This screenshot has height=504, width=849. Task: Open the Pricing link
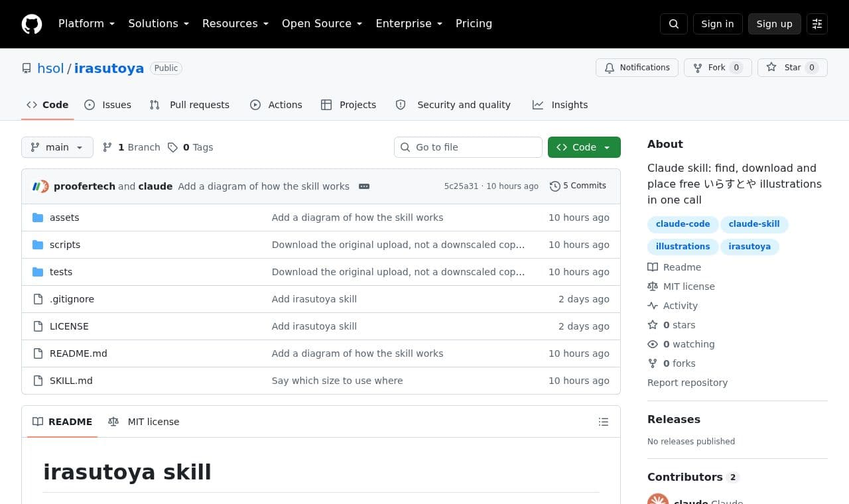(474, 24)
